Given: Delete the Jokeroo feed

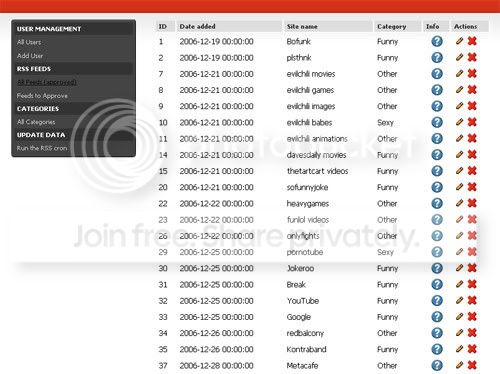Looking at the screenshot, I should [472, 268].
